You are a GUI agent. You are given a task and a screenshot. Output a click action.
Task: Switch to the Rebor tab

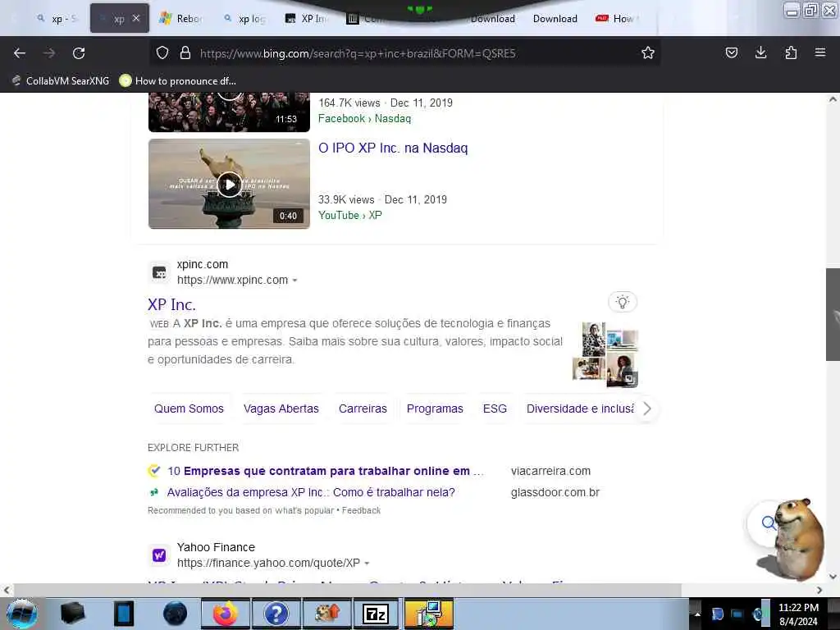(x=181, y=19)
